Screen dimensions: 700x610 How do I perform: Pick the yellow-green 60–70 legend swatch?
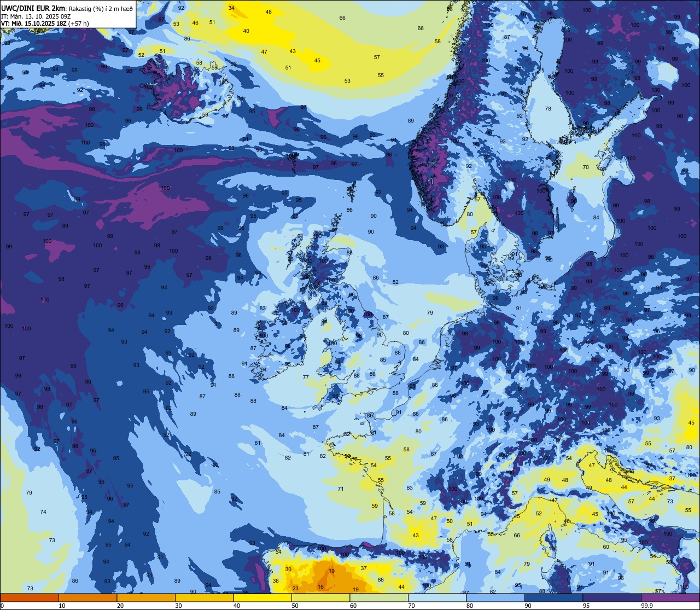coord(379,597)
